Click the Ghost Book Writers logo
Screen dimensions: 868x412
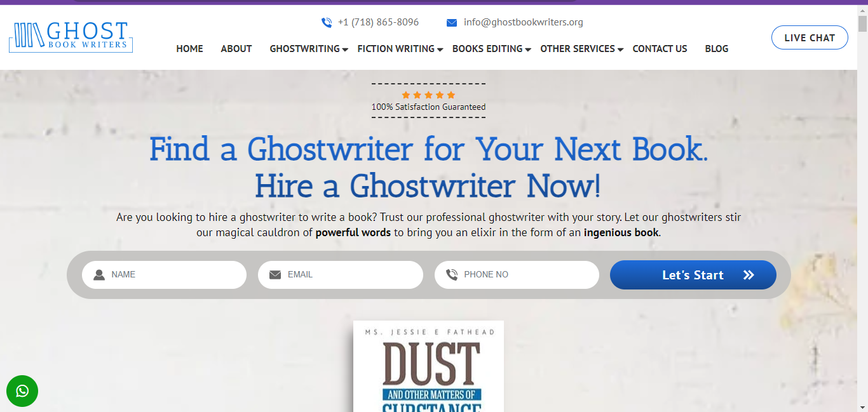[x=71, y=37]
